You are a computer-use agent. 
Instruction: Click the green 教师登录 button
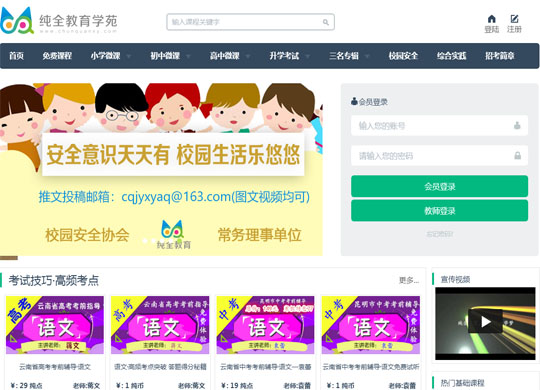tap(439, 211)
